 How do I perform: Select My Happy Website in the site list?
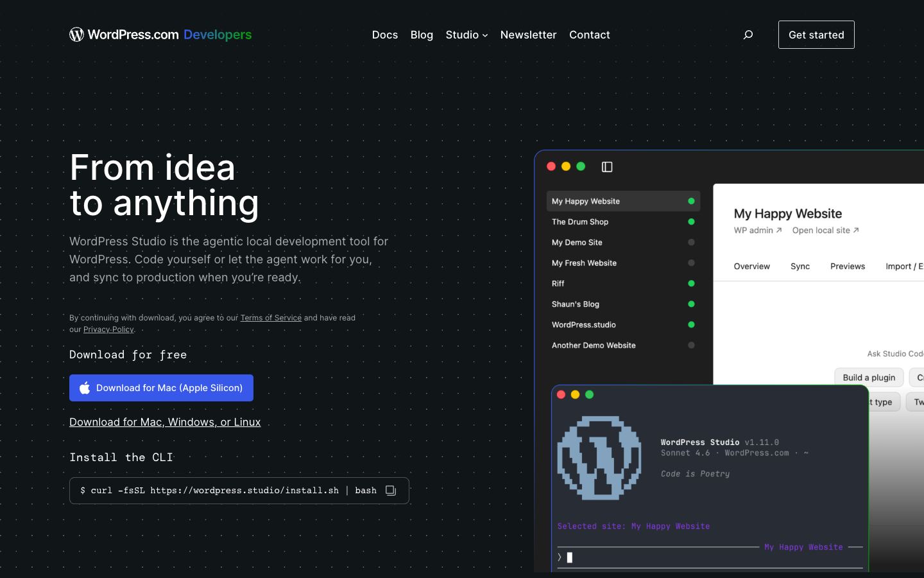pos(623,201)
